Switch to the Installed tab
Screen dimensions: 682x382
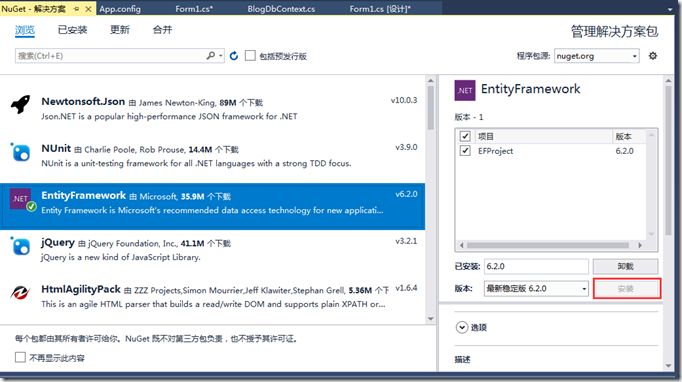tap(72, 30)
